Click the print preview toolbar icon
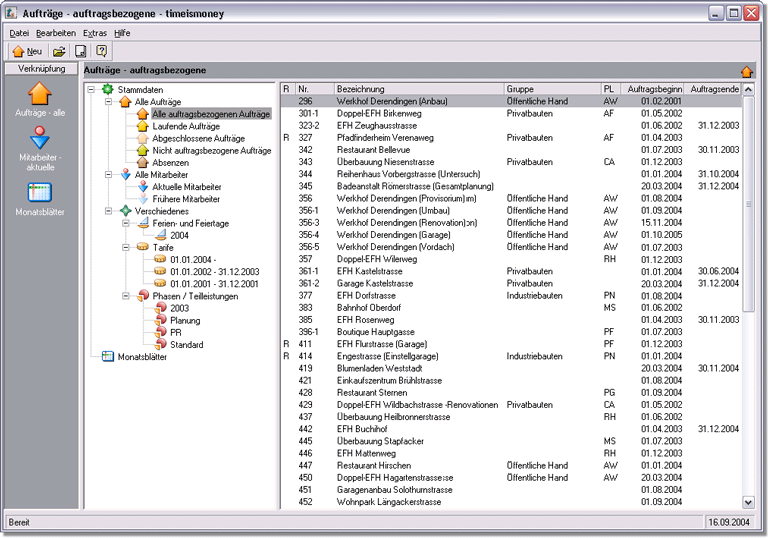This screenshot has height=538, width=768. (x=81, y=51)
